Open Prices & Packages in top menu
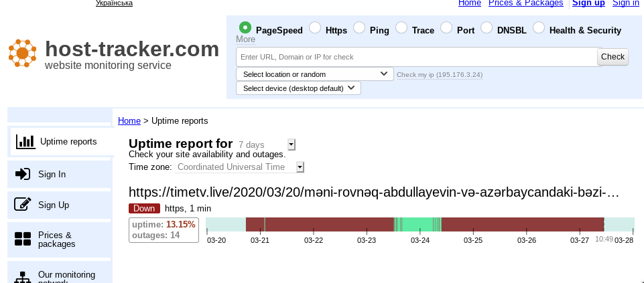 click(525, 3)
